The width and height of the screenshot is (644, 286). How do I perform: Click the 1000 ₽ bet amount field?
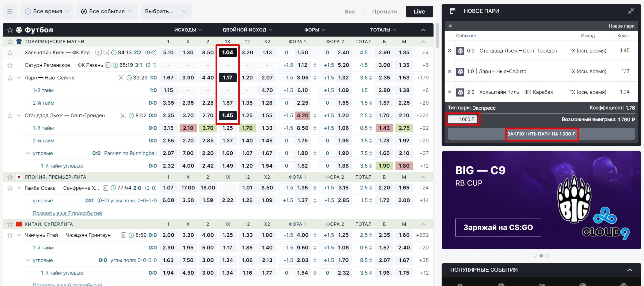(x=462, y=119)
